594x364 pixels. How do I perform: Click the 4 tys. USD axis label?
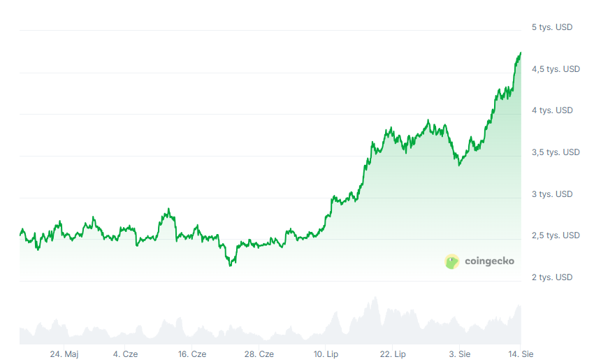point(552,110)
